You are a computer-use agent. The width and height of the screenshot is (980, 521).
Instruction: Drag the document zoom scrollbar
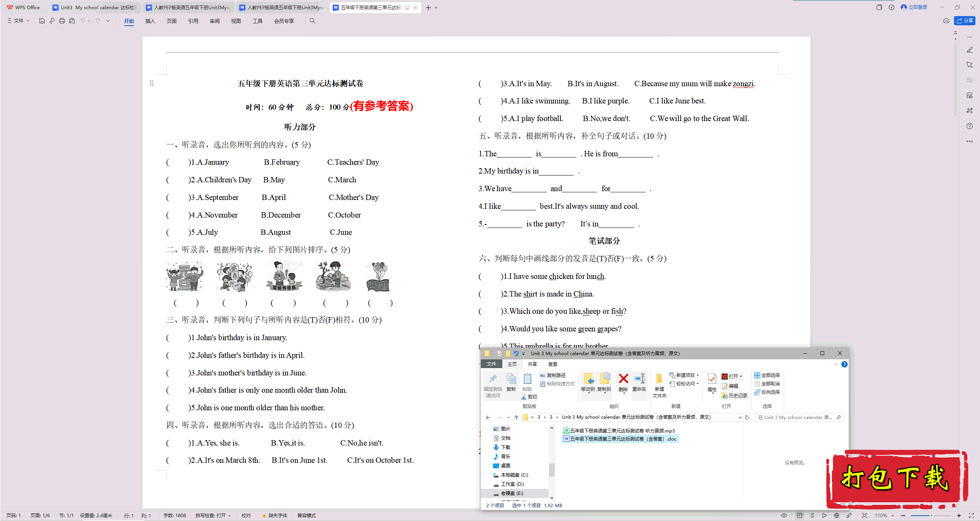point(931,514)
